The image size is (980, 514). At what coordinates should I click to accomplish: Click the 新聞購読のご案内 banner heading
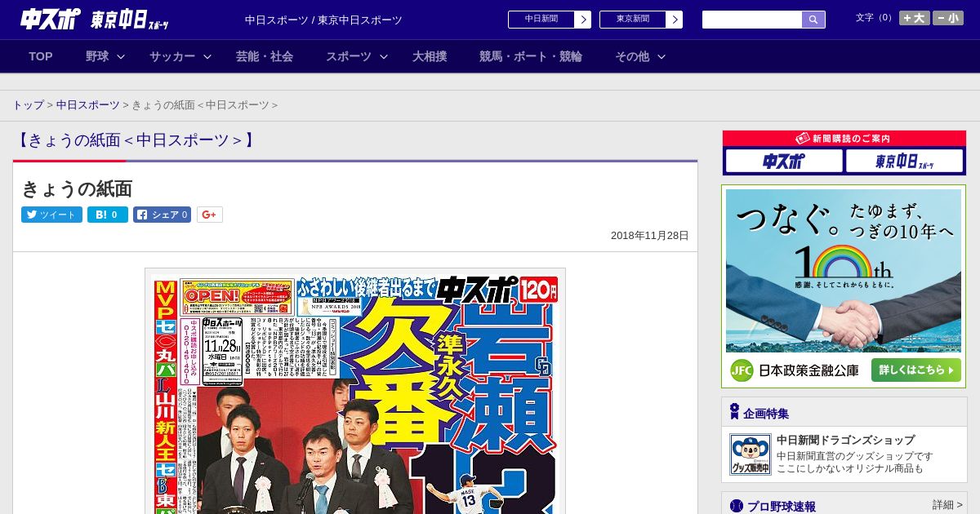coord(844,139)
